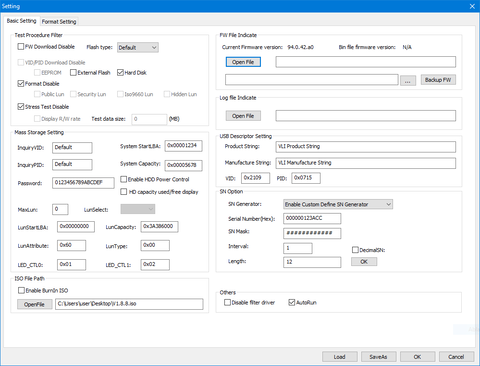Click the Load button

tap(340, 357)
